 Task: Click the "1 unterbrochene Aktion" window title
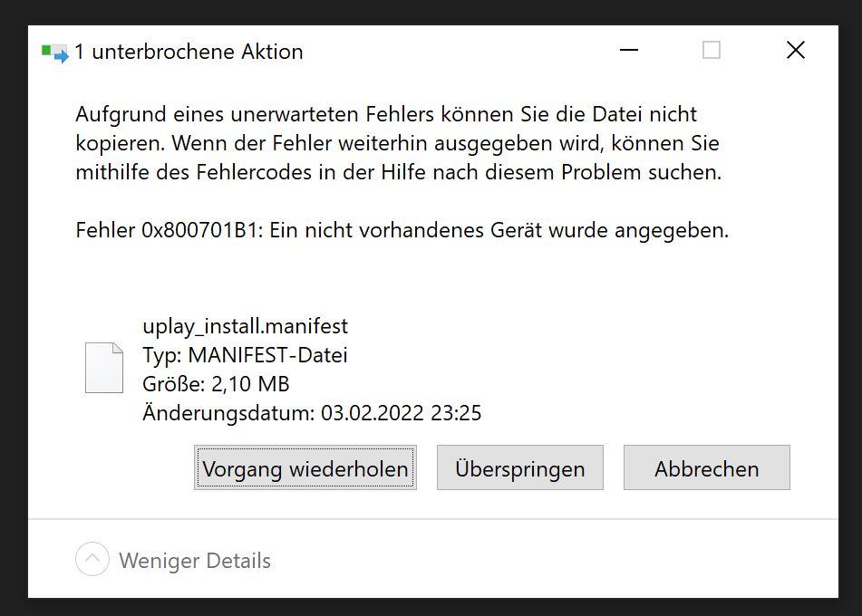pos(189,52)
